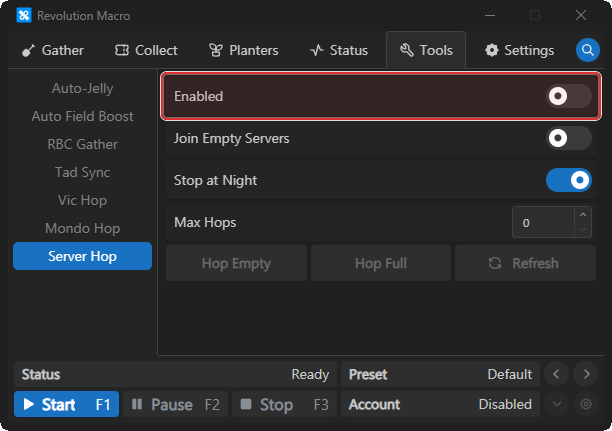
Task: Click the Hop Full button
Action: pyautogui.click(x=381, y=263)
